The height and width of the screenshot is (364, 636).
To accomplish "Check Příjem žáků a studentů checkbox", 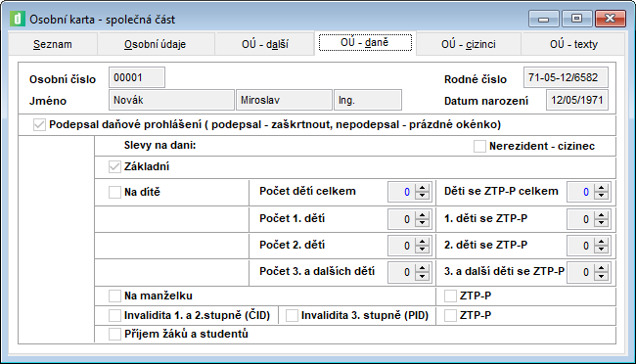I will [x=114, y=334].
